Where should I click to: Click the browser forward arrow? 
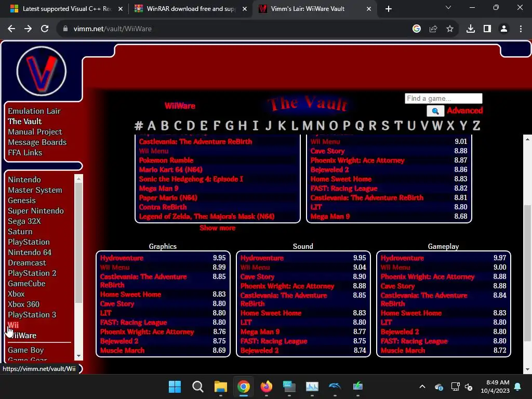coord(28,29)
